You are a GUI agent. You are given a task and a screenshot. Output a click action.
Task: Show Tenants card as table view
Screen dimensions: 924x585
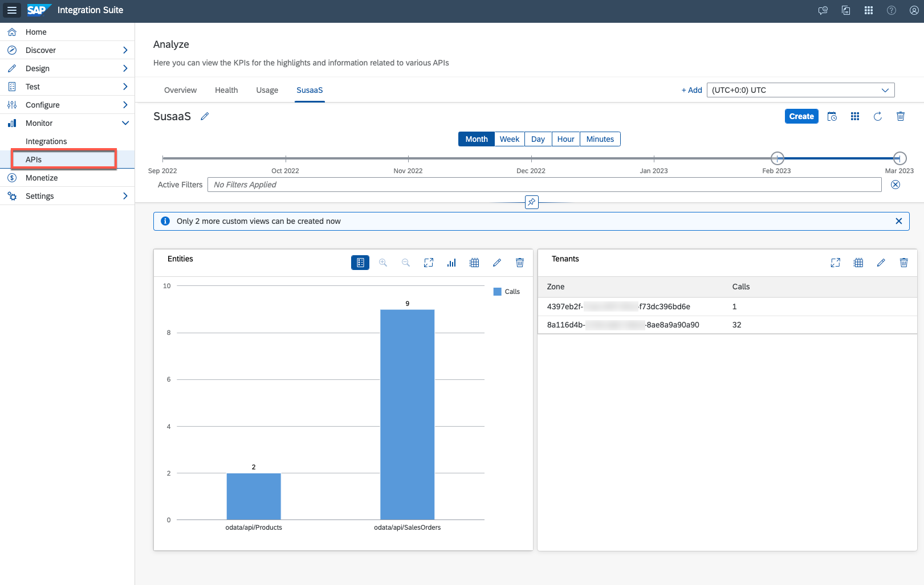coord(858,263)
